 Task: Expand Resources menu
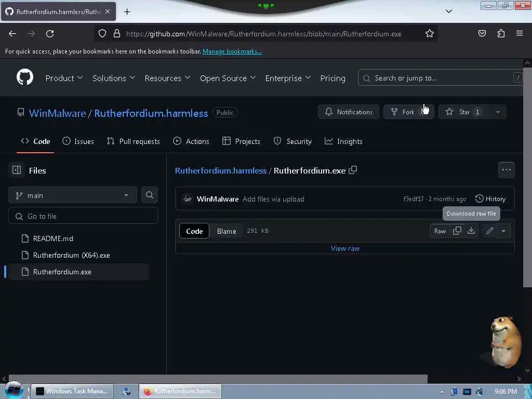click(167, 78)
